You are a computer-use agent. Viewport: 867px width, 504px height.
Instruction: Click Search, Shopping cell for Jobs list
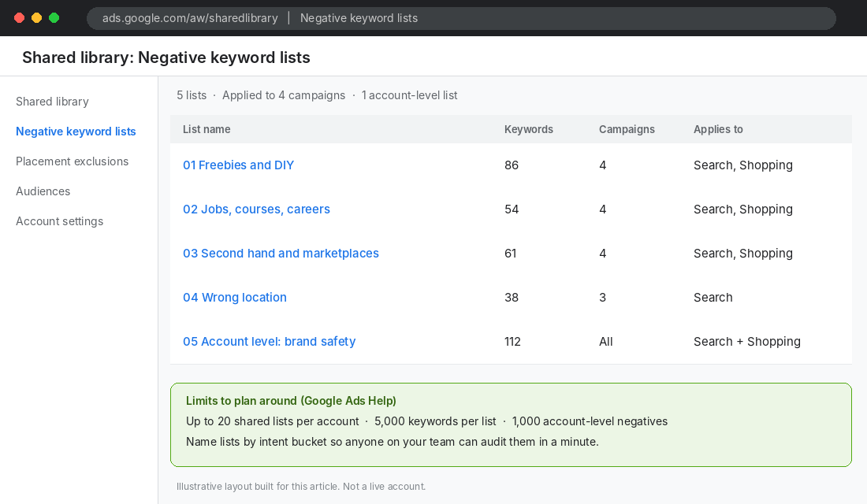(x=743, y=209)
